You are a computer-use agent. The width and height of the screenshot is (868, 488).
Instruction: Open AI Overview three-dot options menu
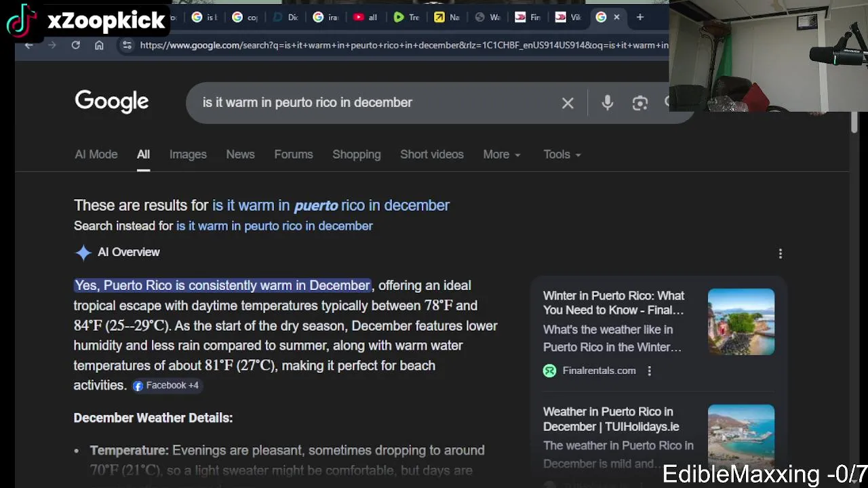click(780, 253)
